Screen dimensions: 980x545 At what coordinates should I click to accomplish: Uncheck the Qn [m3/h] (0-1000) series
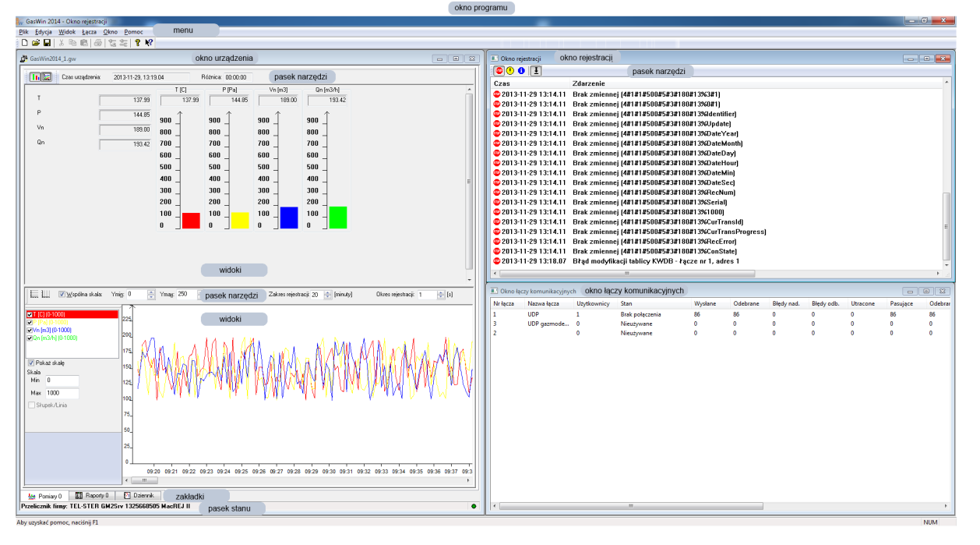[30, 338]
